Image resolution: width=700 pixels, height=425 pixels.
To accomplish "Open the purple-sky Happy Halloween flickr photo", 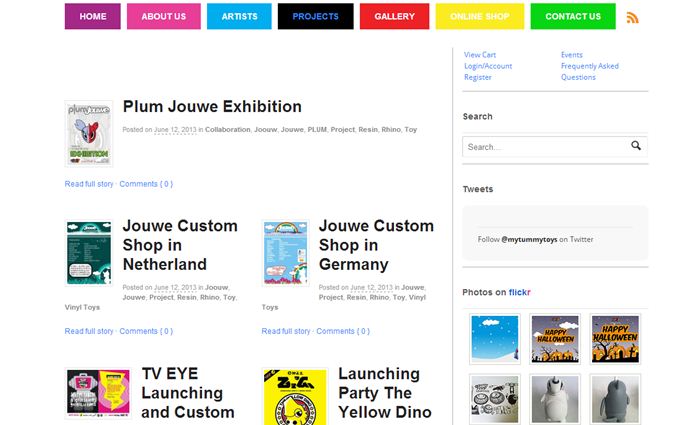I will (555, 338).
